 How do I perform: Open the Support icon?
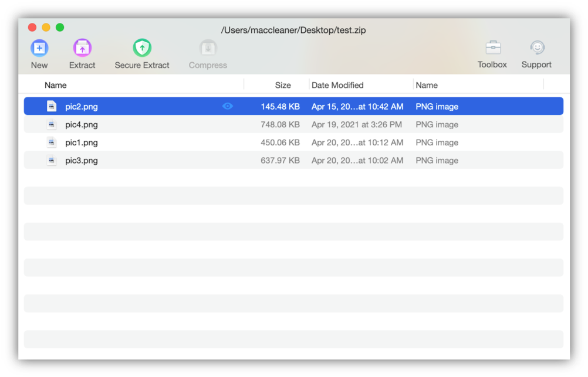536,48
